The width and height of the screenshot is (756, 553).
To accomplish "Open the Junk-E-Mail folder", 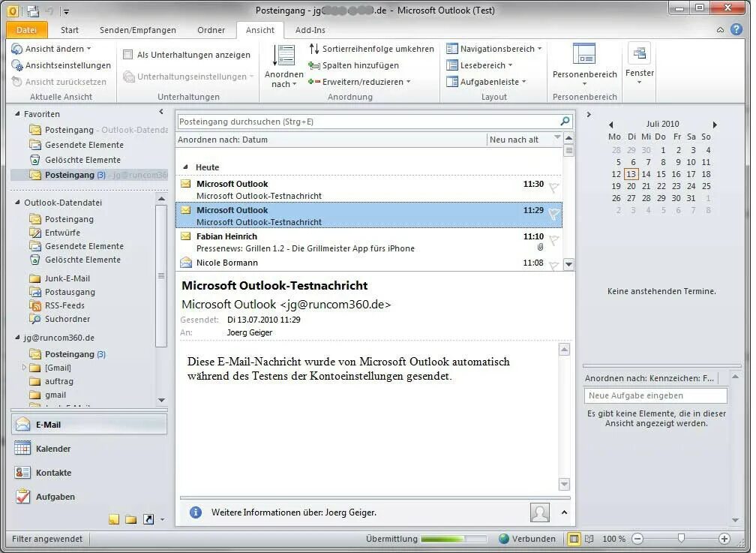I will 67,278.
